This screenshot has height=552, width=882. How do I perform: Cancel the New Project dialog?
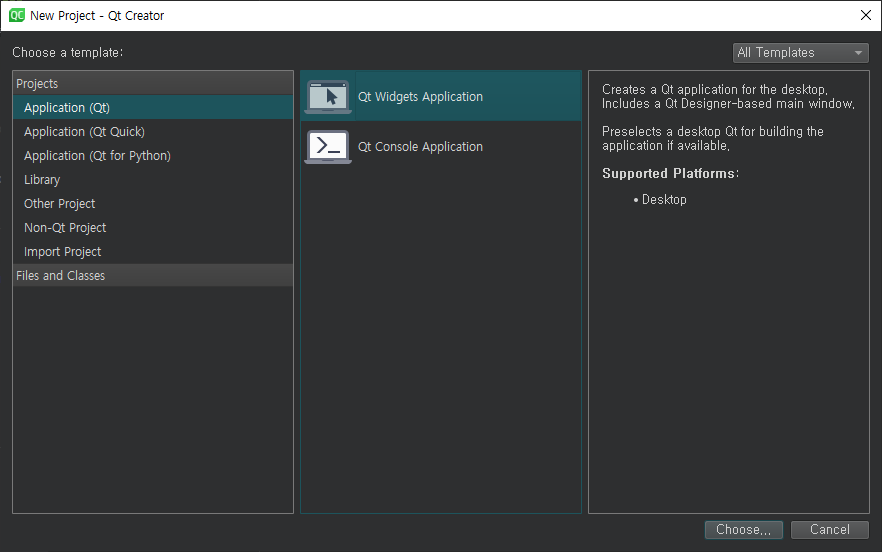pyautogui.click(x=830, y=529)
